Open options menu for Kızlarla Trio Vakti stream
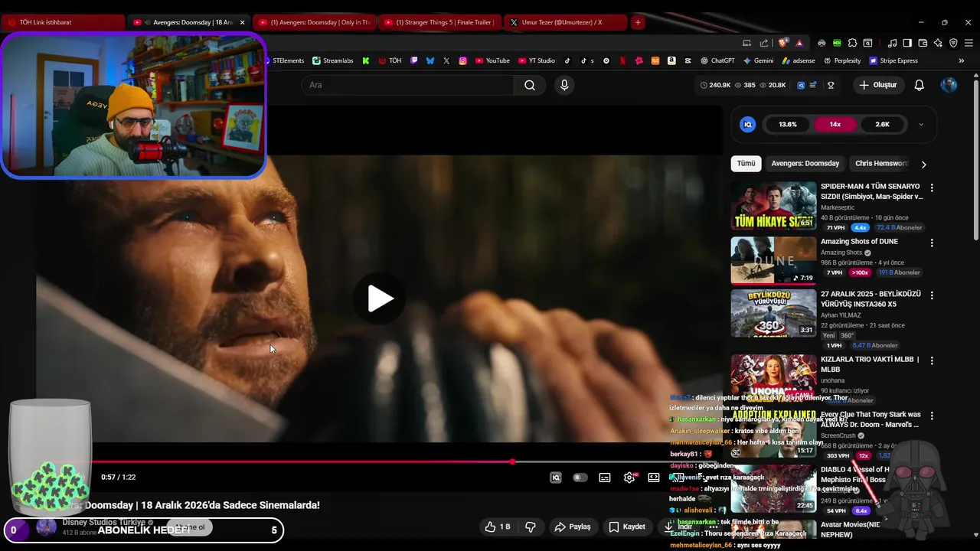The height and width of the screenshot is (551, 980). [932, 360]
